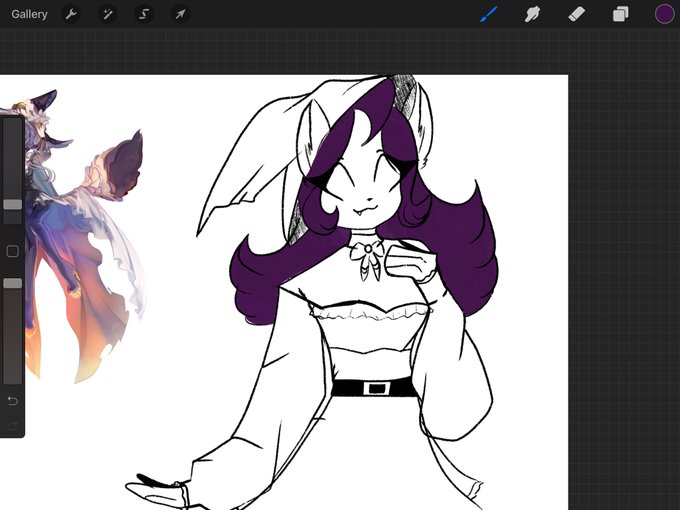Image resolution: width=680 pixels, height=510 pixels.
Task: Open the Actions wrench menu
Action: [x=71, y=14]
